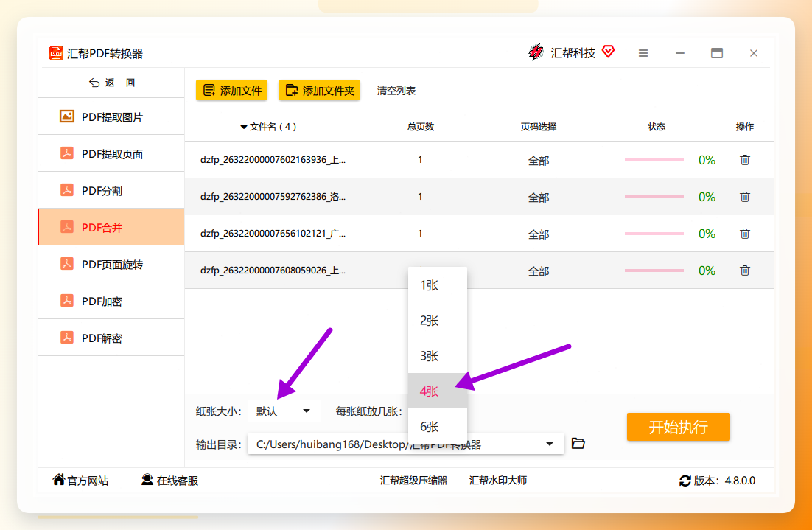The width and height of the screenshot is (812, 530).
Task: Click the PDF合并 sidebar icon
Action: tap(67, 227)
